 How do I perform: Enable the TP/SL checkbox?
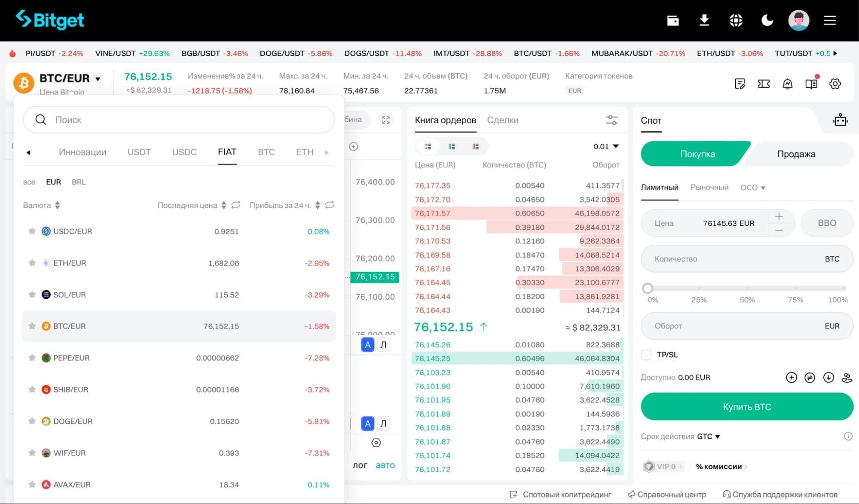coord(646,355)
